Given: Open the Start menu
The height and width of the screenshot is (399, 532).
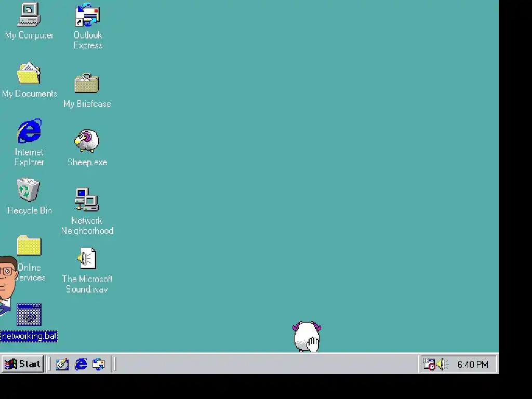Looking at the screenshot, I should click(x=23, y=364).
